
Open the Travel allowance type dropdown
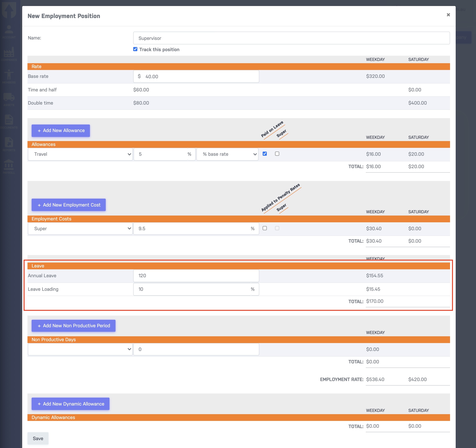point(80,154)
